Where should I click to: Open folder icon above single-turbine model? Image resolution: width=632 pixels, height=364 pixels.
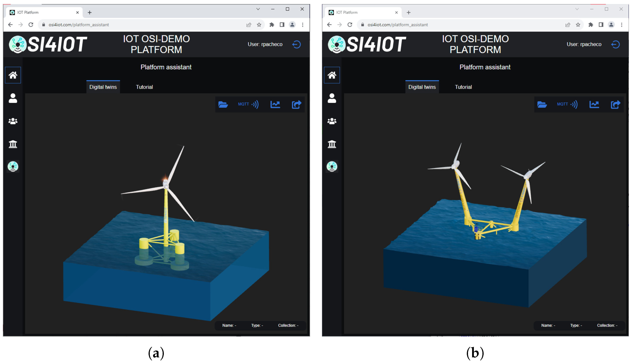(223, 104)
